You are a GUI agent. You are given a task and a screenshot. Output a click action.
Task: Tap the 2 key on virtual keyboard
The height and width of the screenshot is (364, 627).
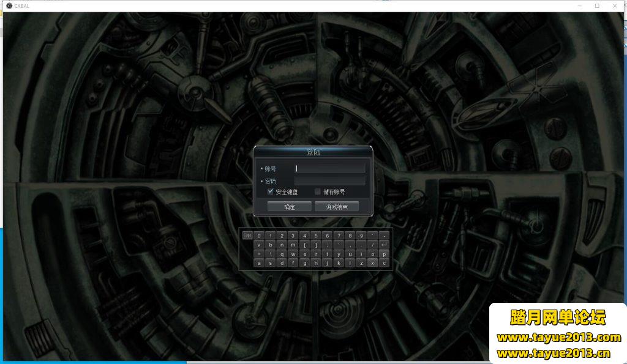pos(282,236)
